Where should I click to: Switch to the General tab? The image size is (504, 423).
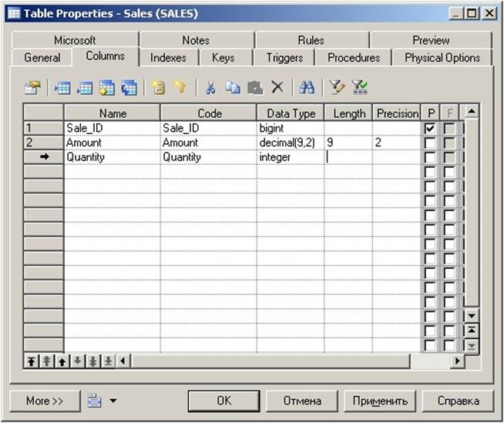[42, 58]
